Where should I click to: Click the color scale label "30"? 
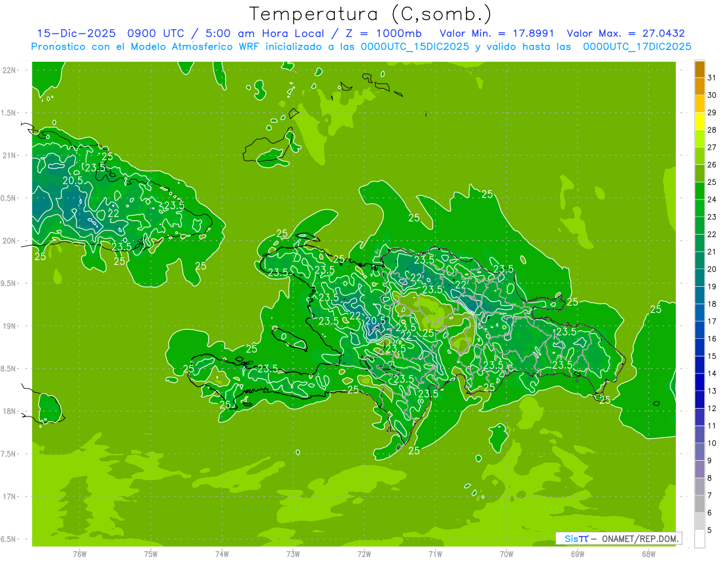tap(712, 95)
